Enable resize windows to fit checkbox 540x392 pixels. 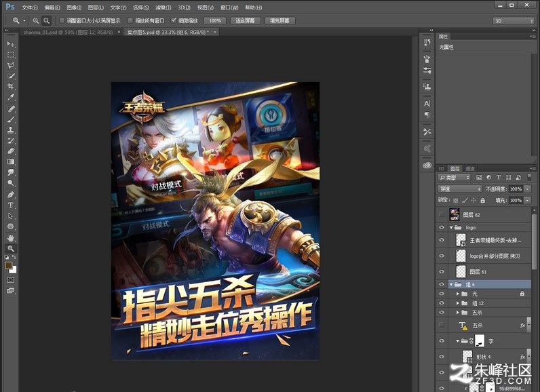(x=62, y=20)
